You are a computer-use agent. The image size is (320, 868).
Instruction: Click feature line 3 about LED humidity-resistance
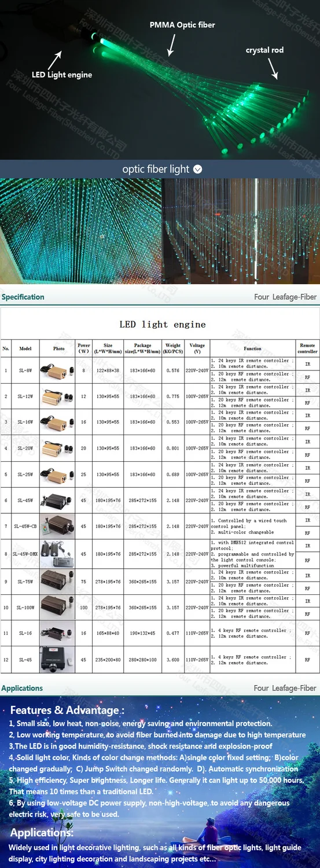[141, 746]
